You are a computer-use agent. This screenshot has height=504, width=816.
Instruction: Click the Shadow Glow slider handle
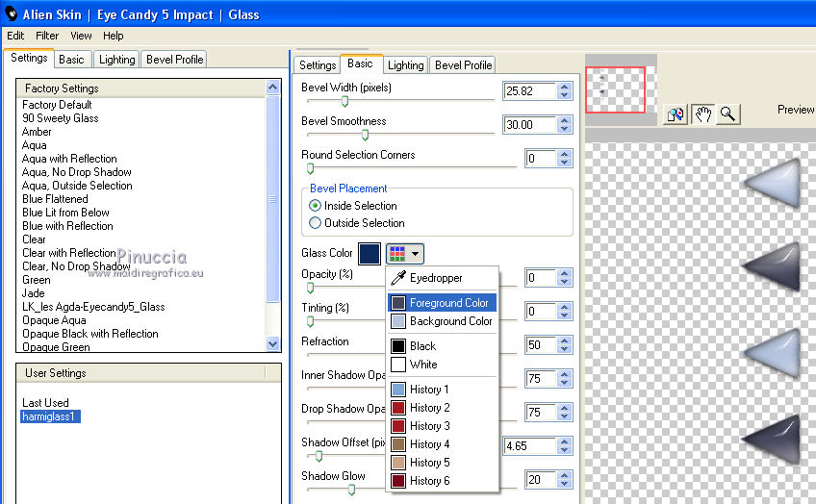[352, 490]
